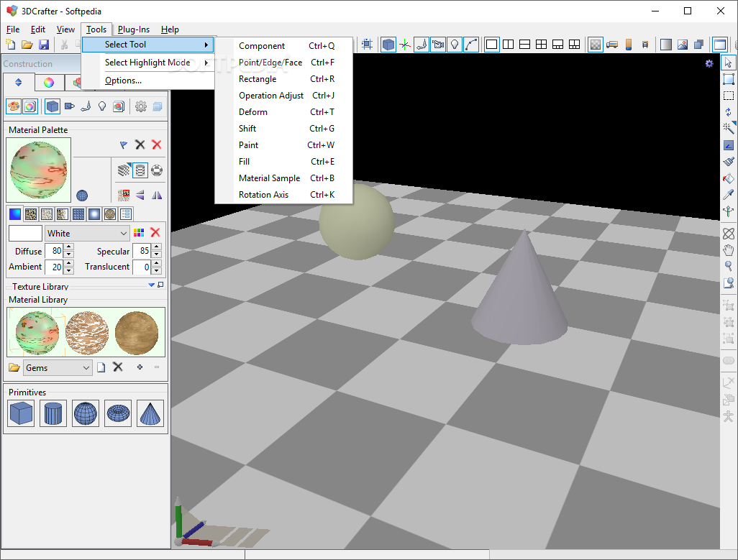Add torus primitive

pos(118,413)
